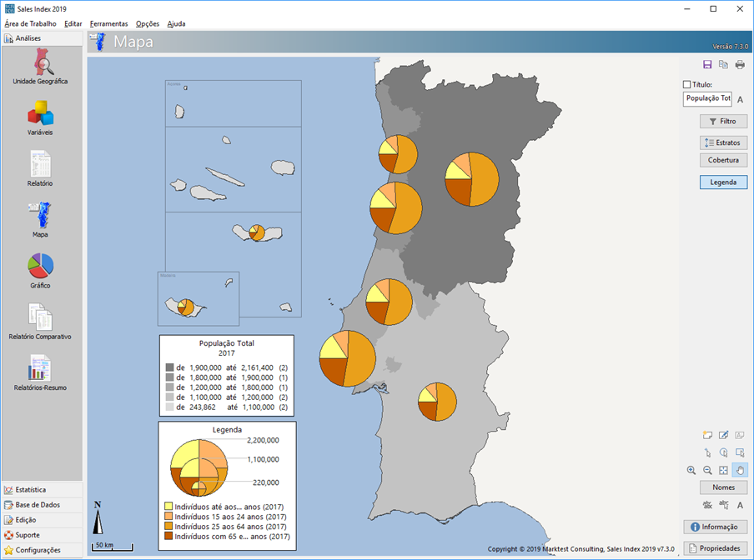Print the map using printer icon
This screenshot has height=560, width=754.
[740, 65]
